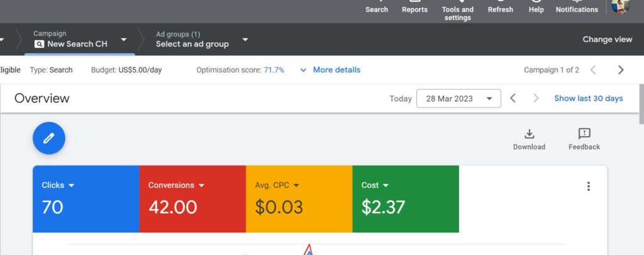
Task: Click the Overview heading
Action: pos(42,99)
